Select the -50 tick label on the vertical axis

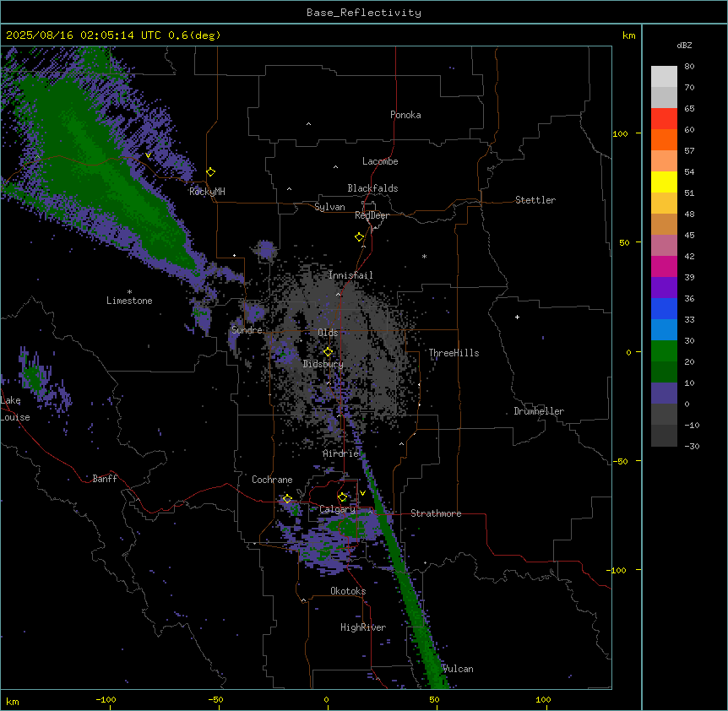pyautogui.click(x=620, y=461)
